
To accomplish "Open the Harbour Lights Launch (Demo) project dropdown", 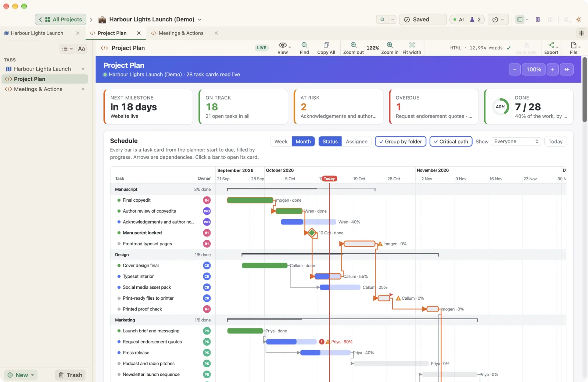I will pyautogui.click(x=200, y=19).
